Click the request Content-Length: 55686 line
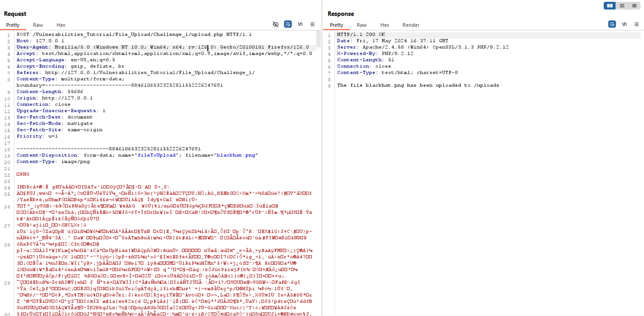Image resolution: width=644 pixels, height=316 pixels. (x=50, y=92)
